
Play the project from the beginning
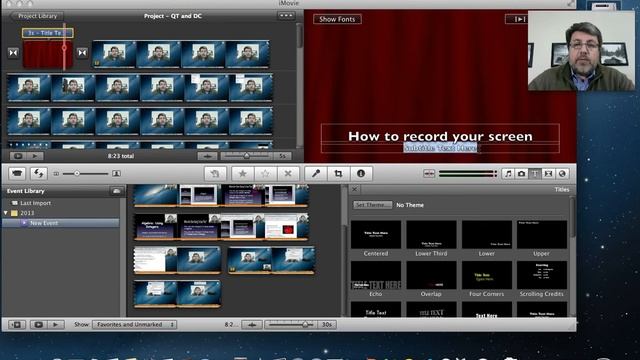click(x=35, y=156)
